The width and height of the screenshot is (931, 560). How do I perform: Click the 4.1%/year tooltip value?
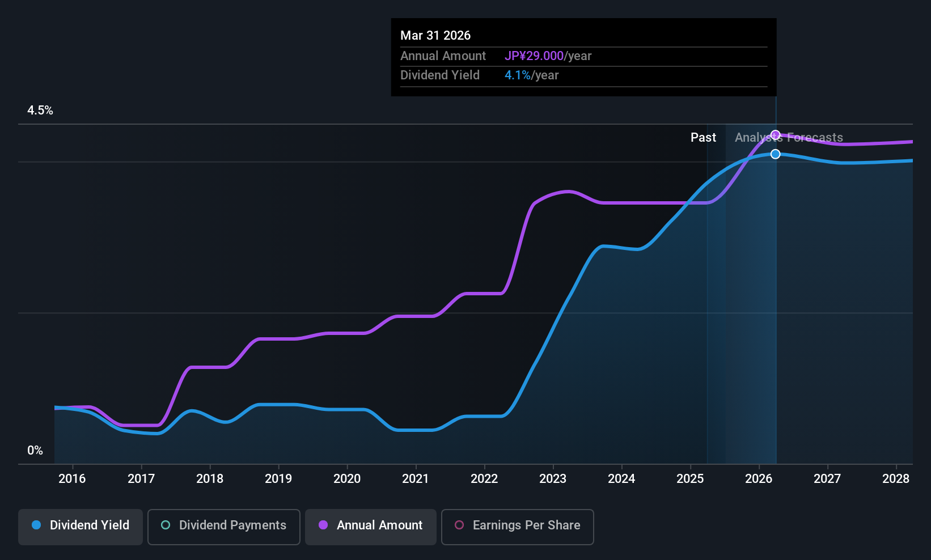coord(531,75)
